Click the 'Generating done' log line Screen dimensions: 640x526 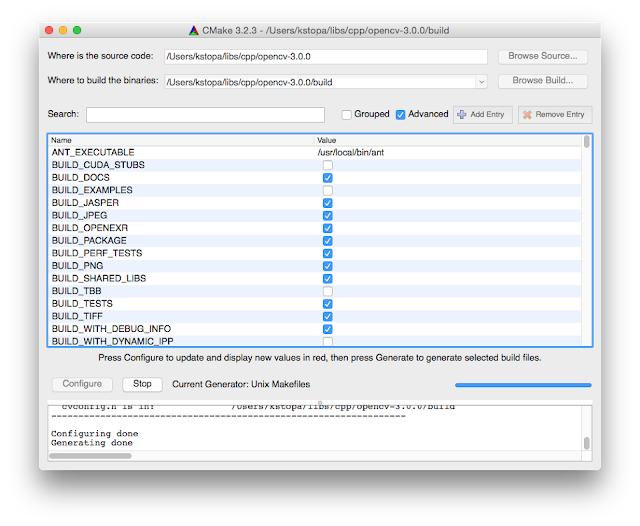[91, 443]
